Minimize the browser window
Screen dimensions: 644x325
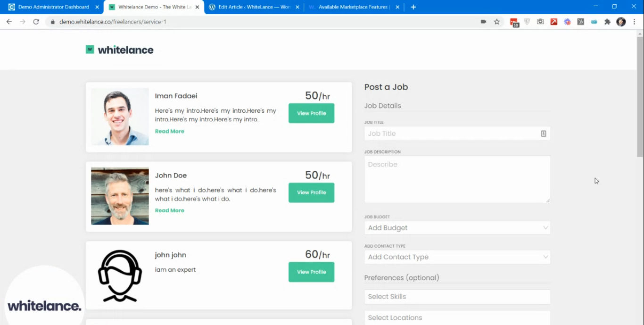[x=595, y=6]
